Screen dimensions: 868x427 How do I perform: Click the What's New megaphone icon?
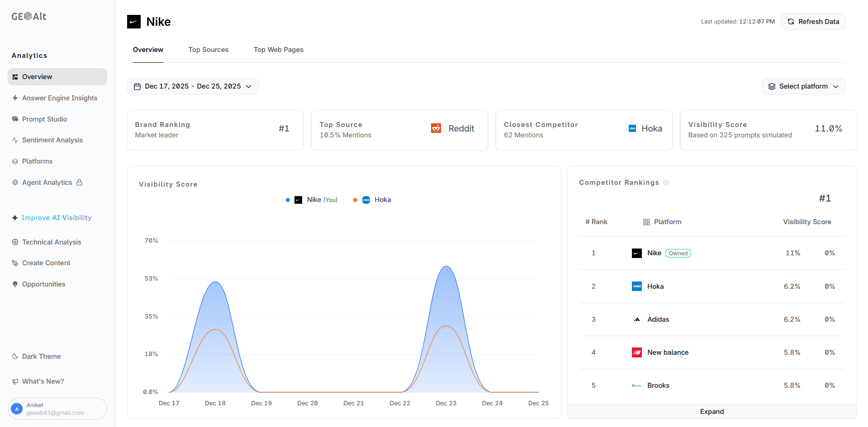(15, 381)
